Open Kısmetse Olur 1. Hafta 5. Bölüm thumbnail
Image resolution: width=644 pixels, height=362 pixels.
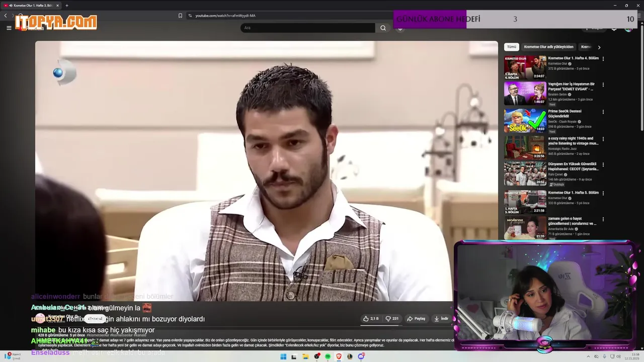coord(525,202)
